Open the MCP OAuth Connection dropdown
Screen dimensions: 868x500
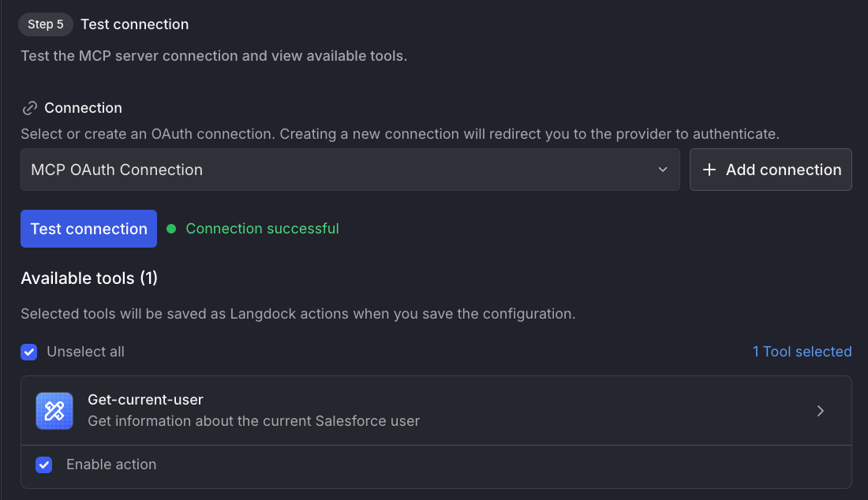click(x=350, y=169)
